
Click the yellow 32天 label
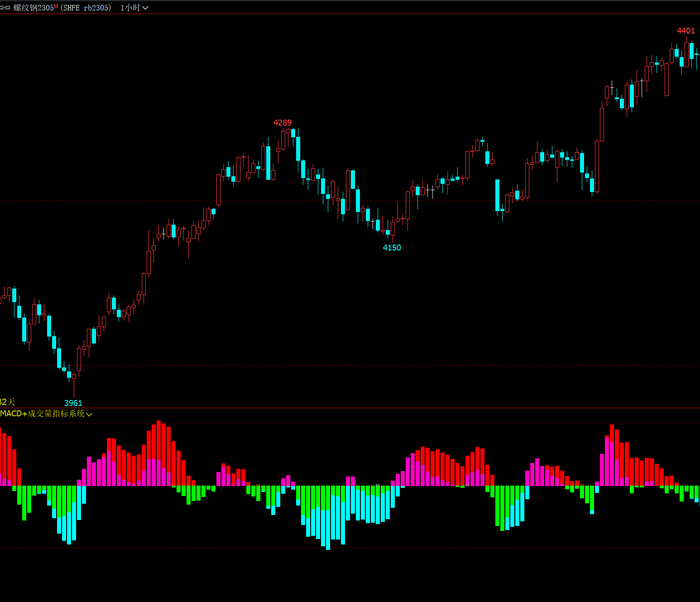point(7,402)
